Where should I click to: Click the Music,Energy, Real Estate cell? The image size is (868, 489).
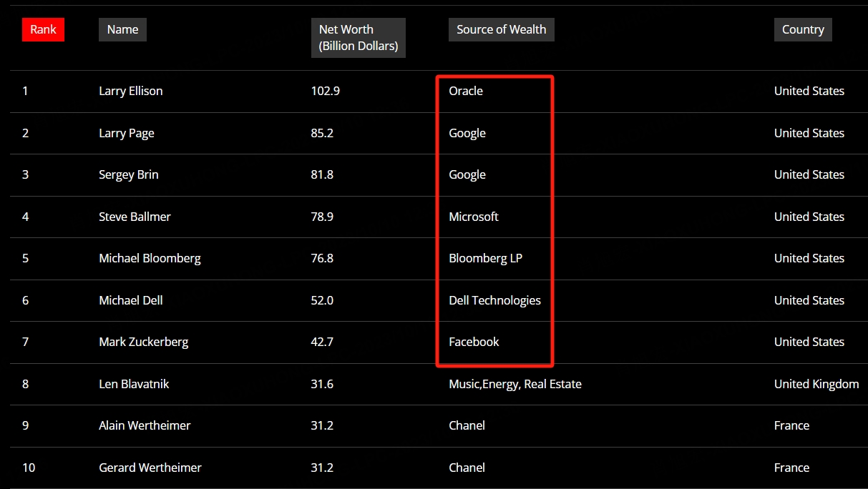tap(515, 384)
